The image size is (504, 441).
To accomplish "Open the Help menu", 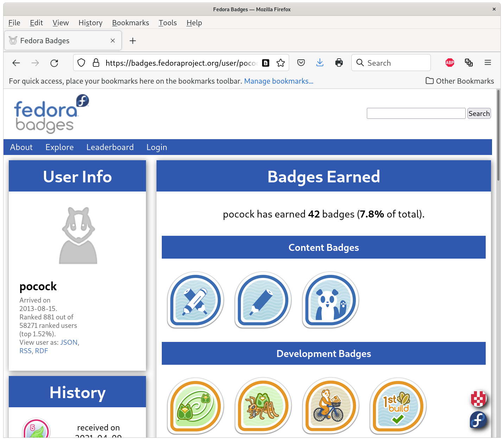I will (x=194, y=23).
